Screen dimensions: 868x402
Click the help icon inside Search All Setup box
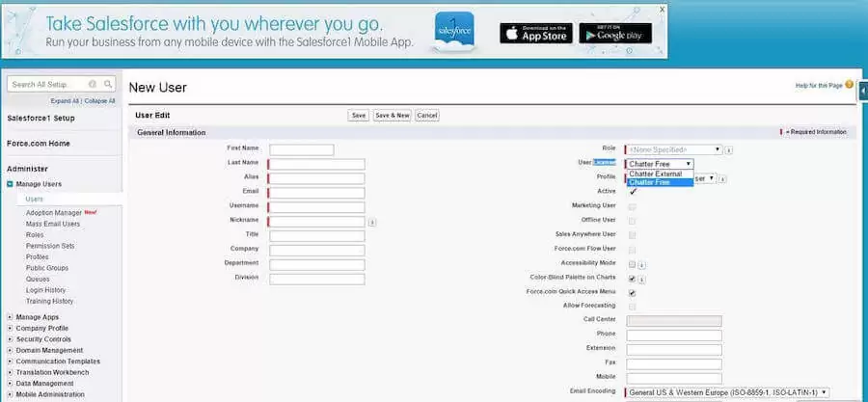pyautogui.click(x=93, y=85)
